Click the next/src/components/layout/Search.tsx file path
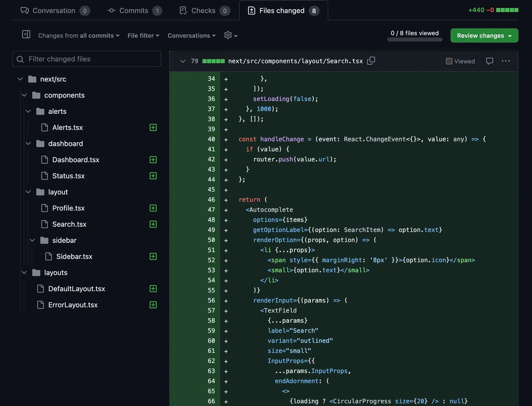 coord(295,61)
